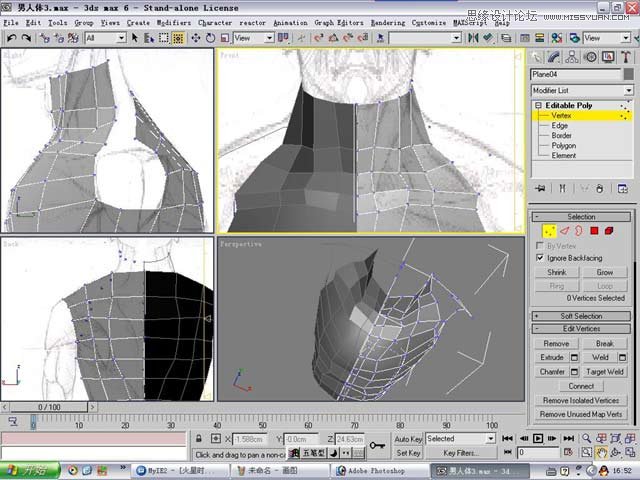Open the Hierarchy panel tab icon
This screenshot has width=640, height=480.
coord(571,57)
